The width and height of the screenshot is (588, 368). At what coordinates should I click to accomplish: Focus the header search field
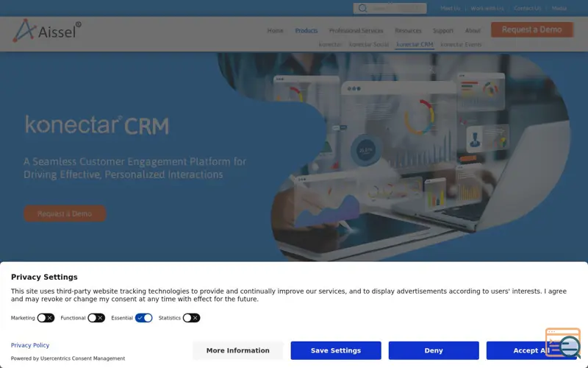click(x=390, y=8)
